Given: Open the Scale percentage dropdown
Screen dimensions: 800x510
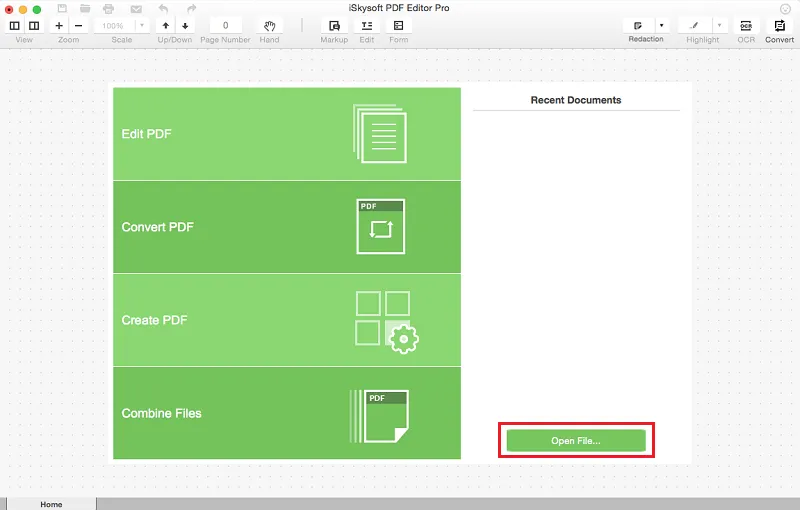Looking at the screenshot, I should pos(142,26).
